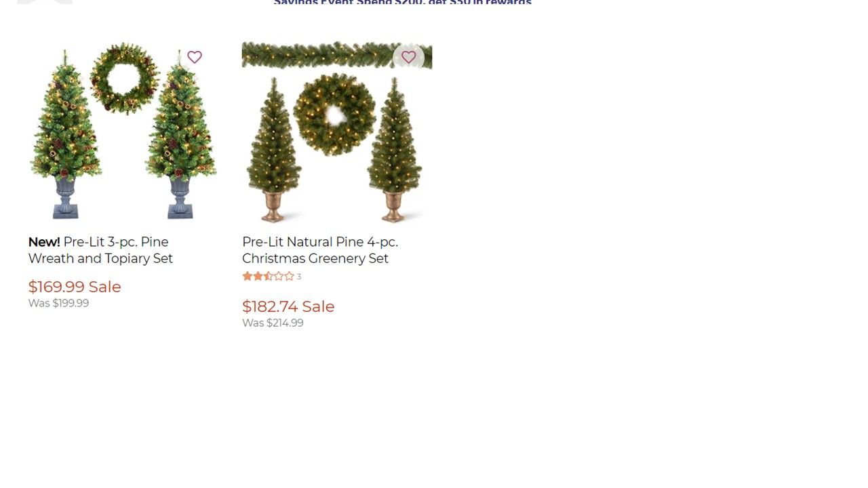Open Pre-Lit Natural Pine 4-pc. Christmas Greenery Set

320,250
